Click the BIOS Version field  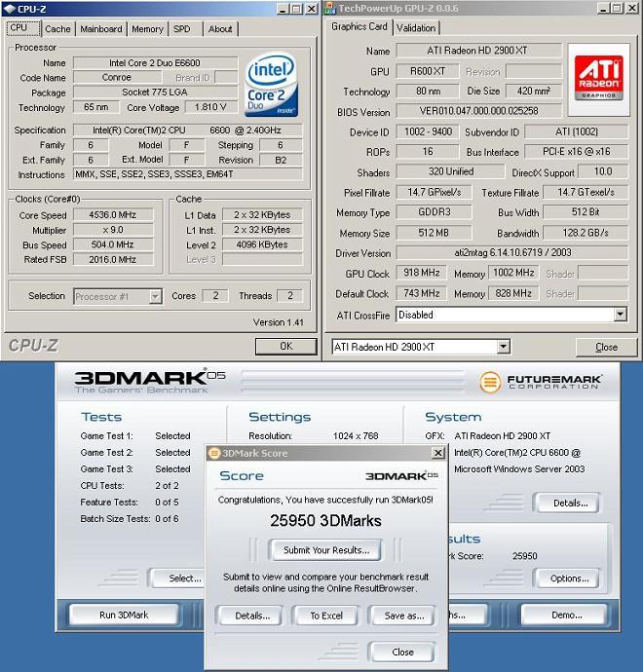(478, 111)
